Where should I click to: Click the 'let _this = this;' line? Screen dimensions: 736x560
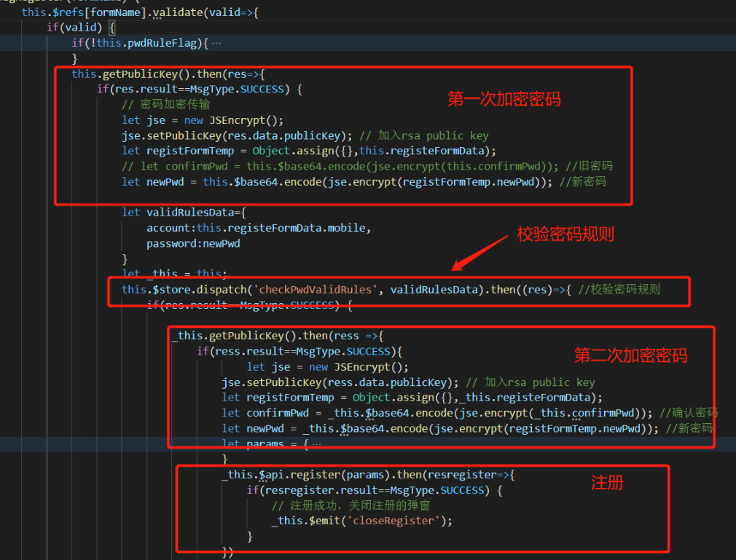pos(174,273)
